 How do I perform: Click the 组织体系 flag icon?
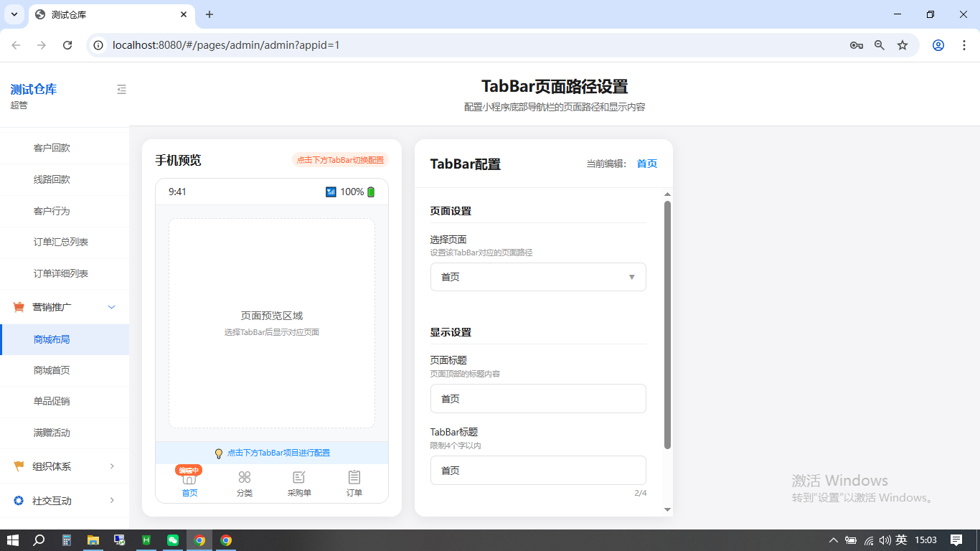[x=18, y=466]
